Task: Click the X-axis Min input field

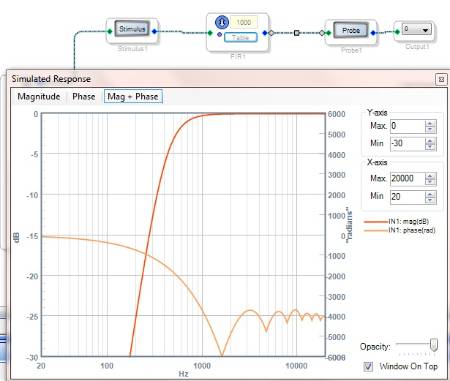Action: click(407, 197)
